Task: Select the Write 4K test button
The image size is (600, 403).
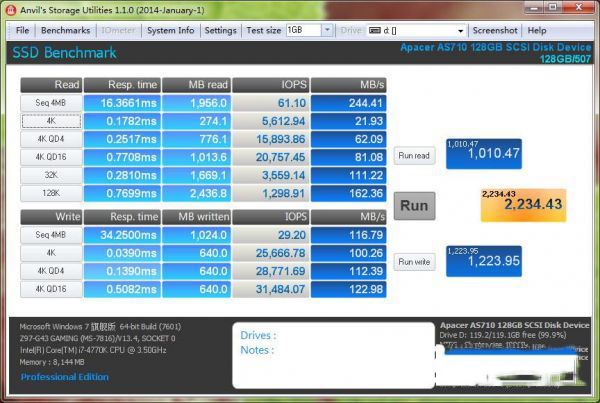Action: tap(51, 253)
